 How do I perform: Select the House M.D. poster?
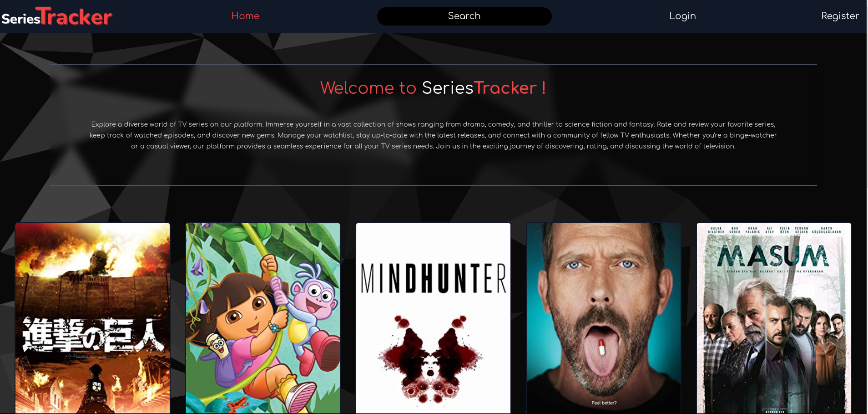(x=603, y=318)
